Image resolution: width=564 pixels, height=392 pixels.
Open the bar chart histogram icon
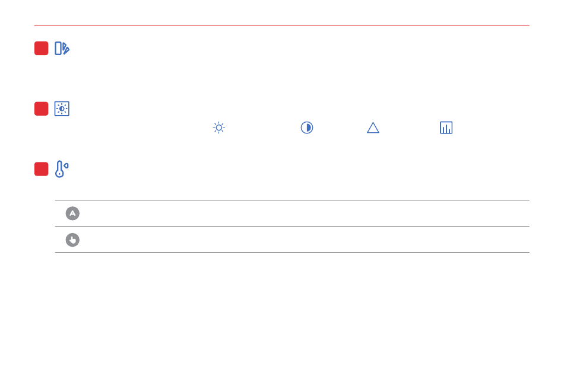click(x=446, y=128)
